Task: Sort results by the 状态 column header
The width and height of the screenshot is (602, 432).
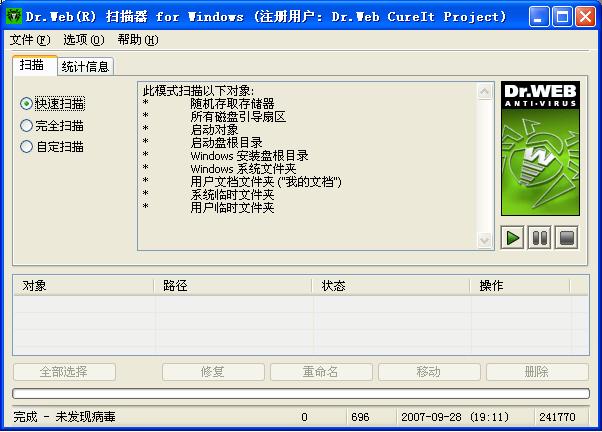Action: pyautogui.click(x=391, y=286)
